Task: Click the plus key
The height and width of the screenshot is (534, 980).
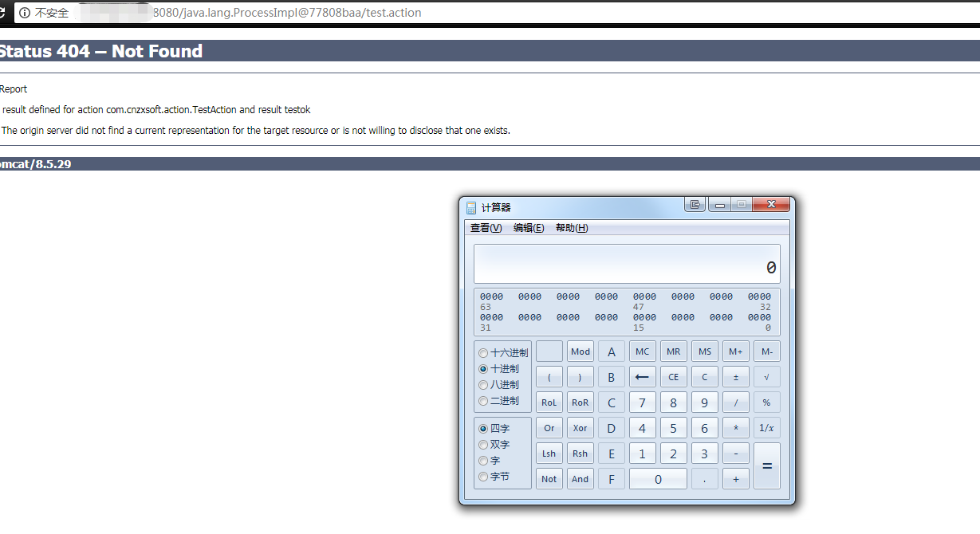Action: (x=736, y=479)
